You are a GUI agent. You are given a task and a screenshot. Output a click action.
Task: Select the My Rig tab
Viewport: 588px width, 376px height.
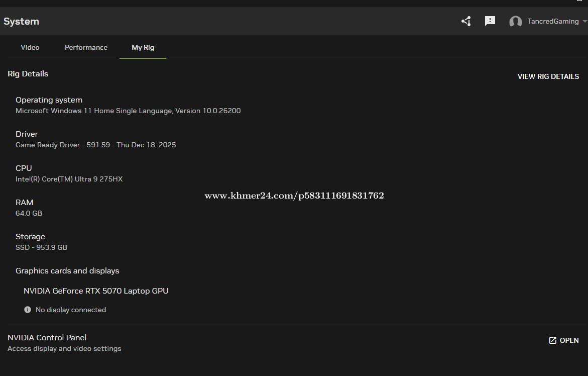click(x=143, y=47)
